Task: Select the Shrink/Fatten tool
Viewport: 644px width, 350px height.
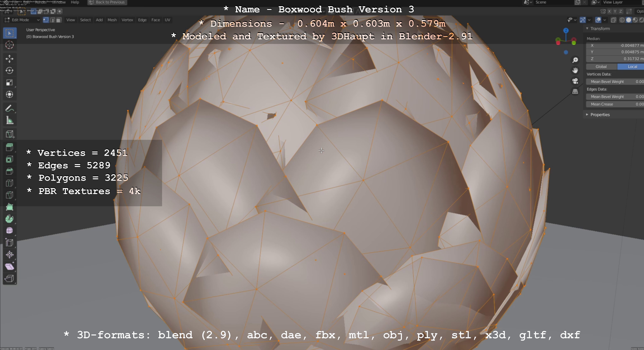Action: pos(10,255)
